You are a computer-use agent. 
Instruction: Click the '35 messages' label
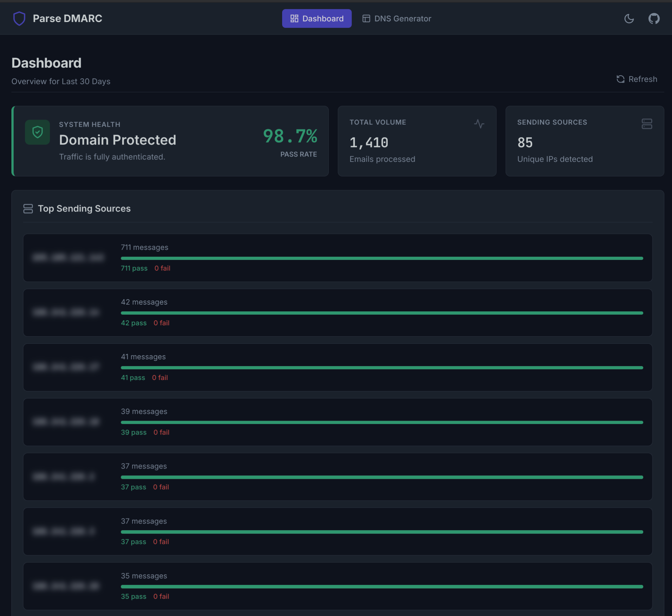tap(144, 576)
